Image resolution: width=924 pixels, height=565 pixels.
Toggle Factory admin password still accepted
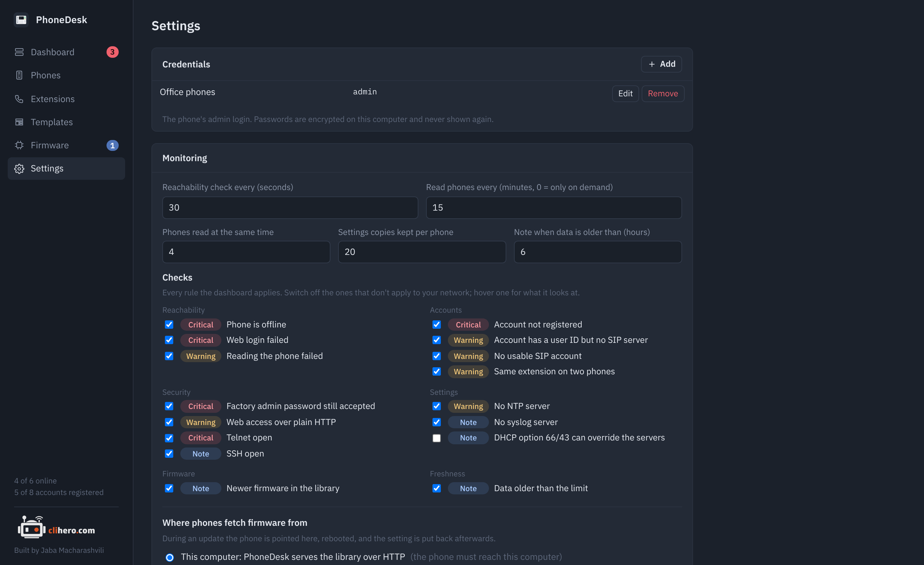[x=169, y=406]
